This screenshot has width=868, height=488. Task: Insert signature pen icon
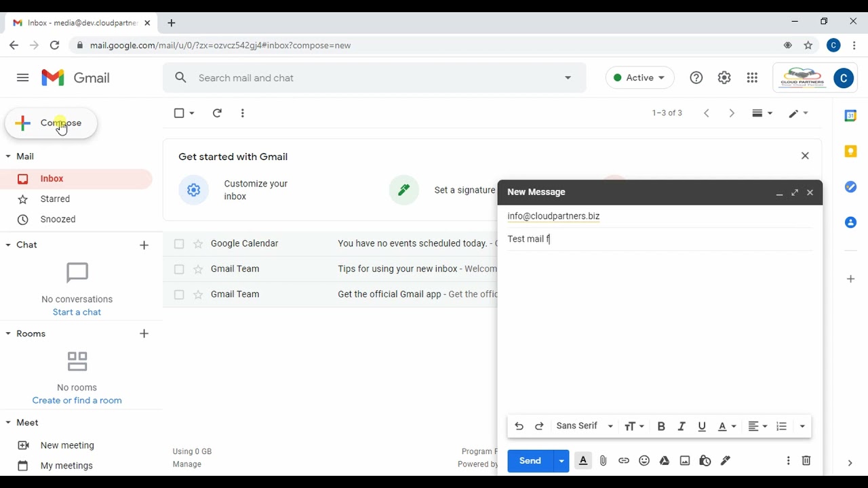(x=726, y=461)
